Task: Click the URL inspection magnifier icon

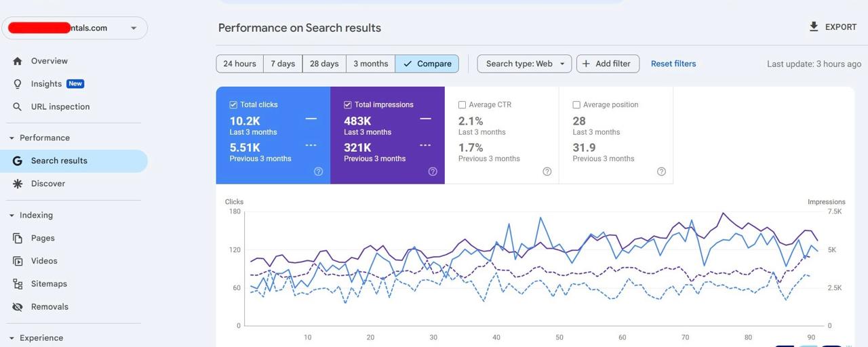Action: (18, 107)
